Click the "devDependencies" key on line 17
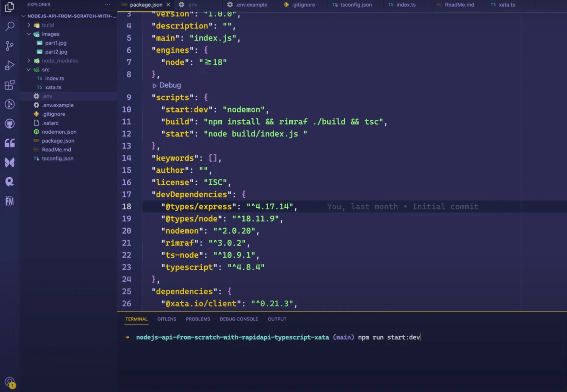 [192, 195]
